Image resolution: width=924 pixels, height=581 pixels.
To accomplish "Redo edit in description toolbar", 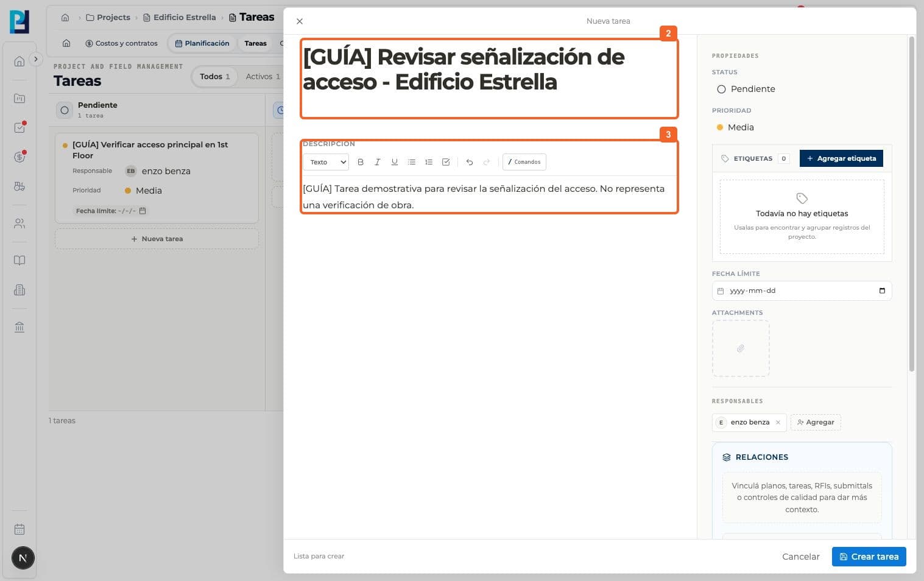I will [x=487, y=162].
